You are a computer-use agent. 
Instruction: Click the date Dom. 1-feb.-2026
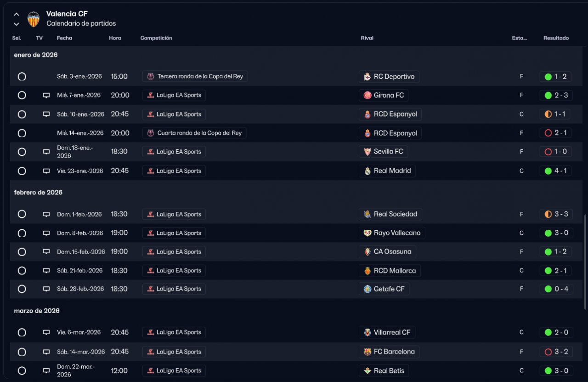click(79, 214)
